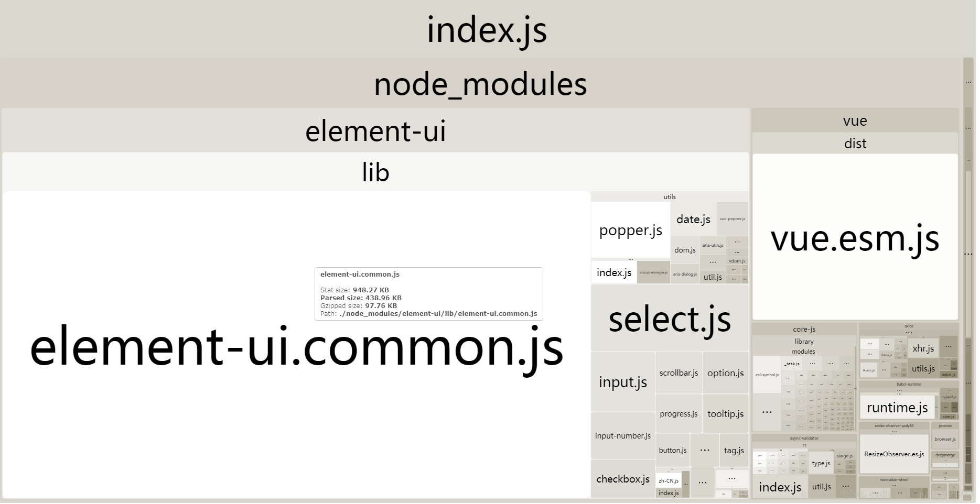980x504 pixels.
Task: Click the tooltip.js block
Action: click(725, 414)
